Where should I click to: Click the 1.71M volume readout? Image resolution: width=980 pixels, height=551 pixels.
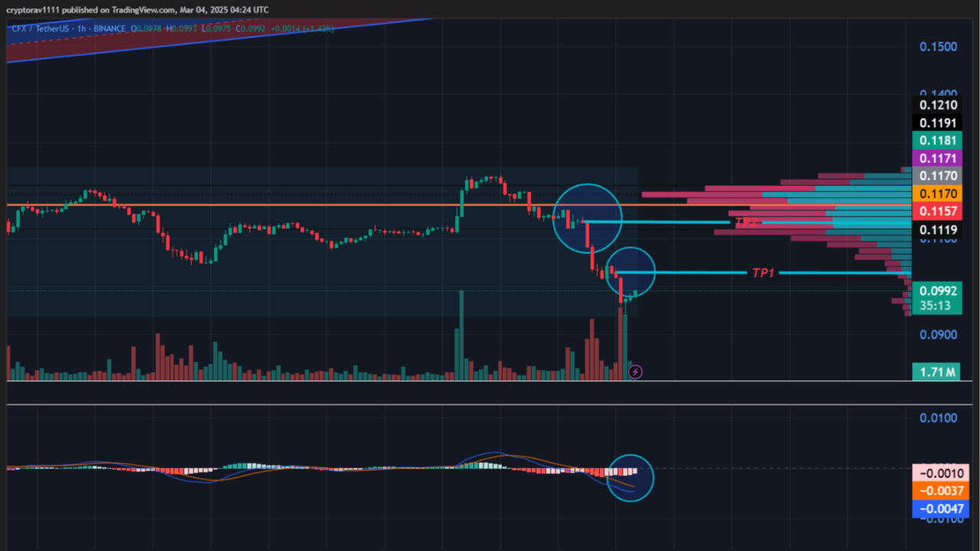[937, 372]
